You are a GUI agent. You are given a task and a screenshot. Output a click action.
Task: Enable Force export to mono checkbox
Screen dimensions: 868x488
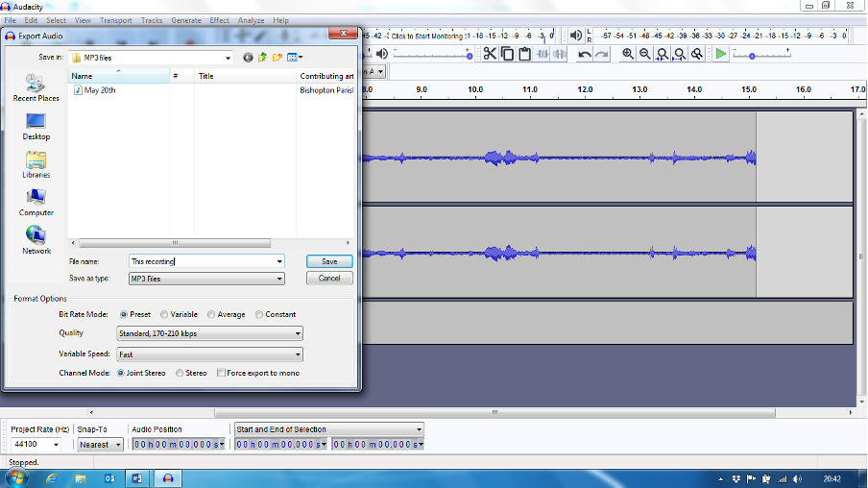click(x=221, y=374)
